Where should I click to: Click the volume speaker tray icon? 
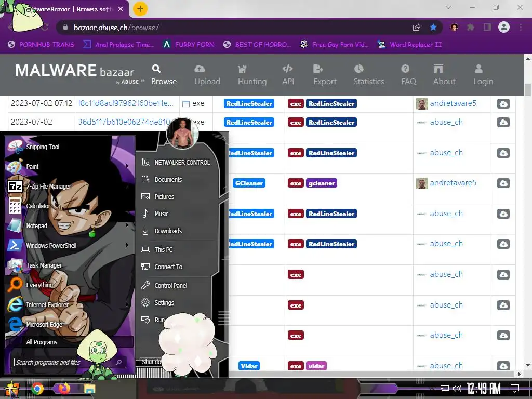click(x=457, y=389)
